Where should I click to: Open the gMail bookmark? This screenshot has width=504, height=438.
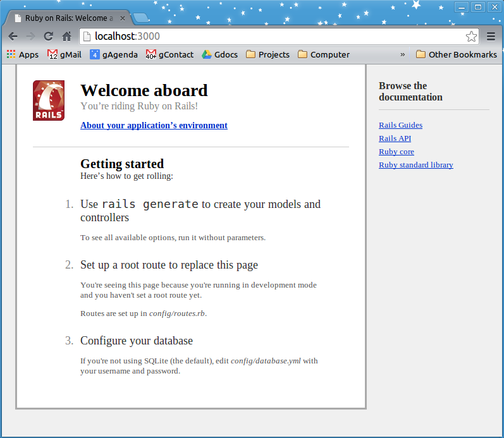pyautogui.click(x=65, y=54)
